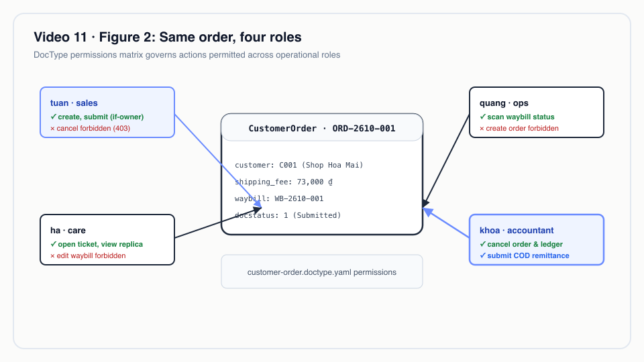Select the tuan · sales role heading

point(74,103)
